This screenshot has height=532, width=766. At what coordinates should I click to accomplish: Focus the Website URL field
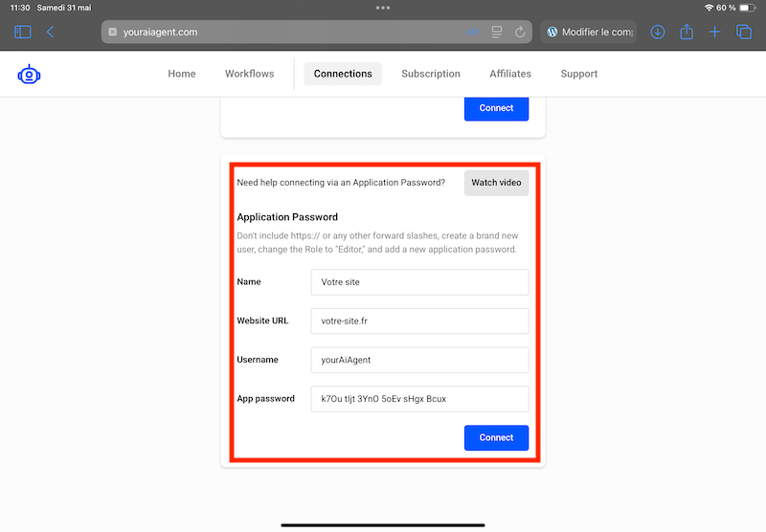[x=419, y=321]
